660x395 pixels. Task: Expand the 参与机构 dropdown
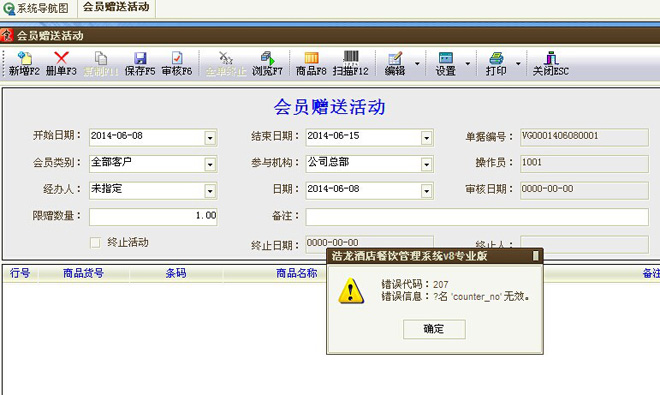pyautogui.click(x=426, y=164)
